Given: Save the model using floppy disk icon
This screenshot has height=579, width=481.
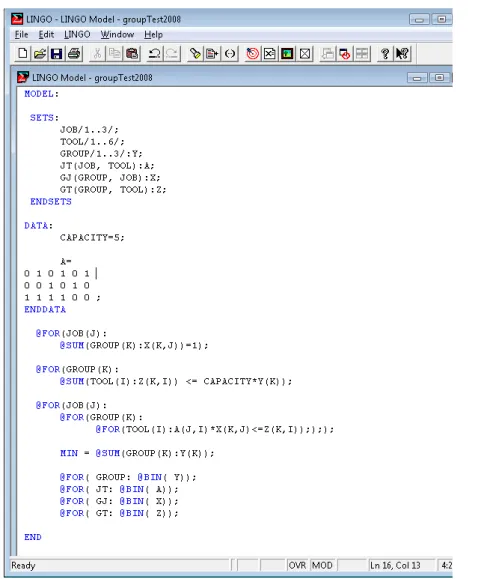Looking at the screenshot, I should coord(56,54).
